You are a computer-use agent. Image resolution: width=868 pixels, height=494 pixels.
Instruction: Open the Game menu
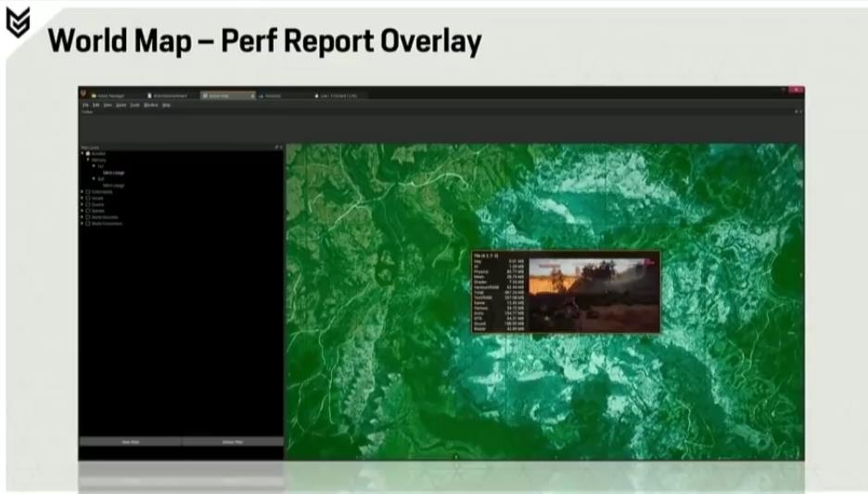point(121,105)
